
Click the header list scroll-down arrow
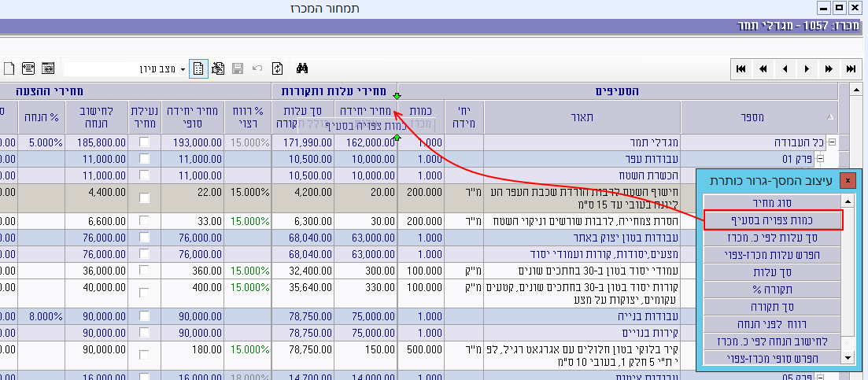click(x=848, y=358)
